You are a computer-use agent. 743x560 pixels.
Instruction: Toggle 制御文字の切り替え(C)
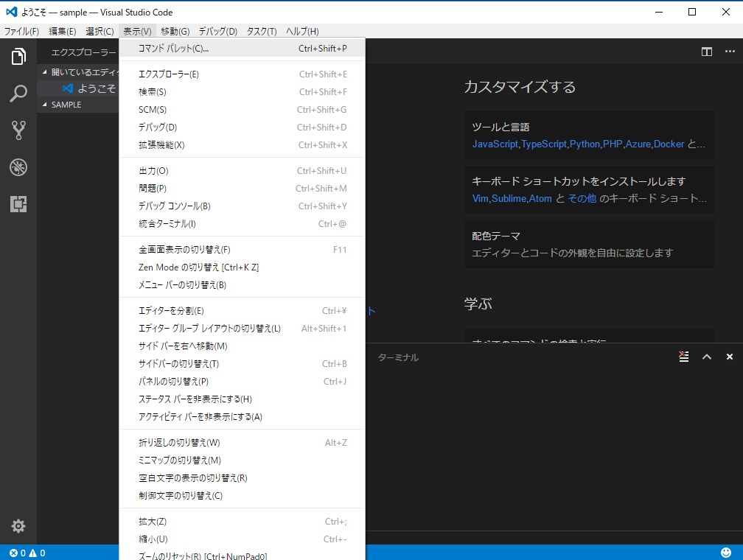(242, 496)
